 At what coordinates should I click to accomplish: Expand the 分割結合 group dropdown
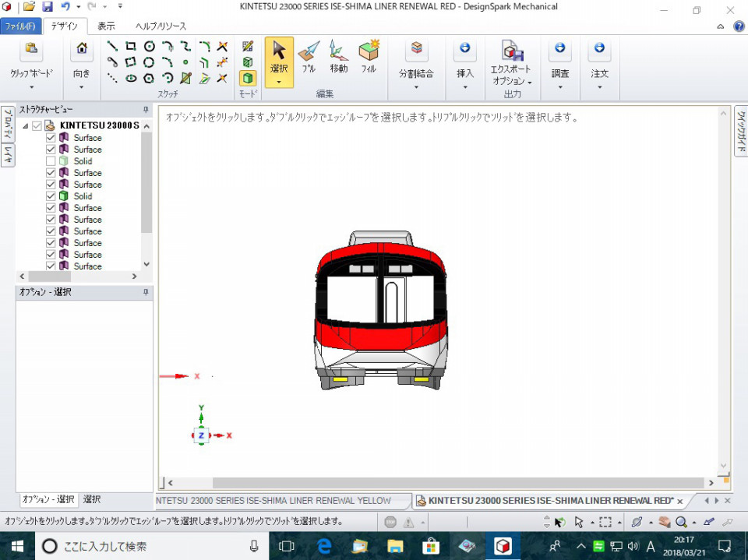point(416,87)
